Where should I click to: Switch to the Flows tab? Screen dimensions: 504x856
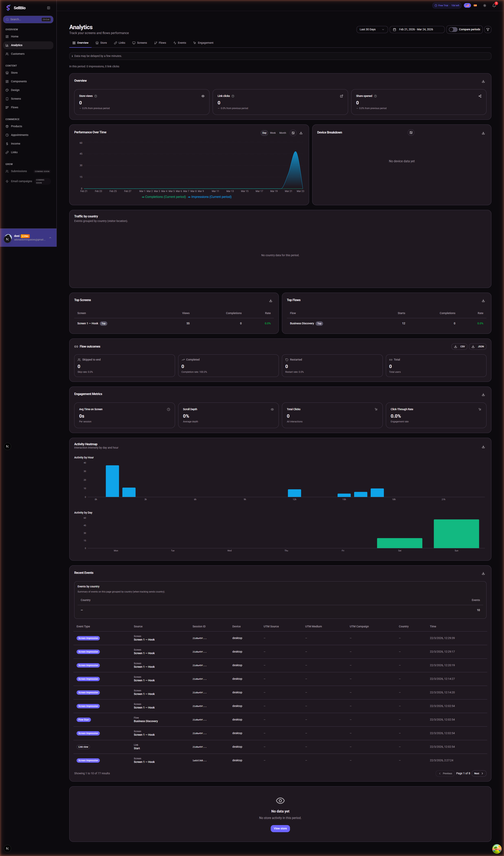pyautogui.click(x=160, y=43)
